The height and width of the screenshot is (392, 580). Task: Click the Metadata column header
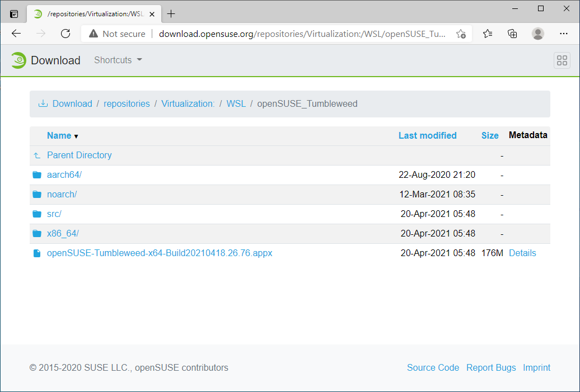[528, 135]
